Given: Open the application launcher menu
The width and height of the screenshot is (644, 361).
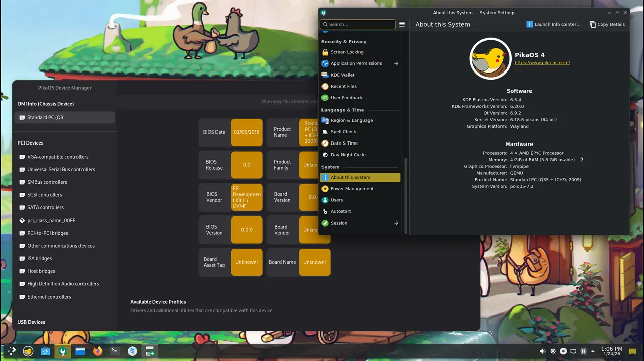Looking at the screenshot, I should (x=11, y=351).
